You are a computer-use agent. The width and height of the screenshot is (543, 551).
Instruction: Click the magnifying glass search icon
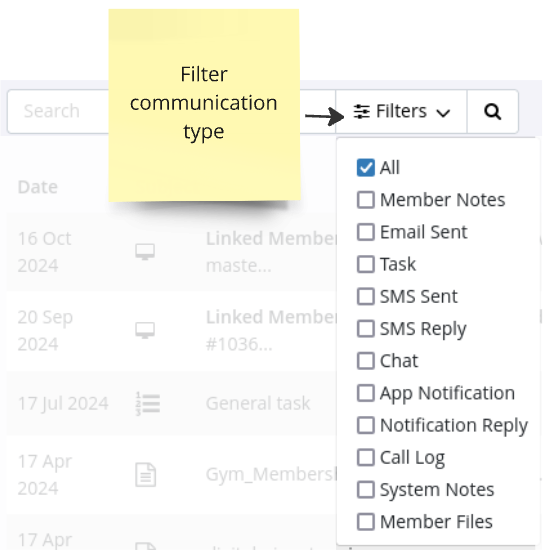tap(492, 112)
